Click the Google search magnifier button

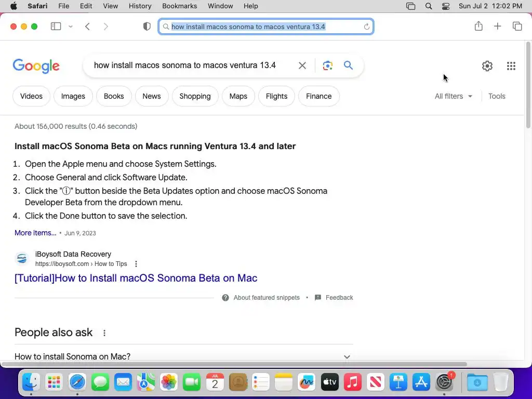point(348,65)
